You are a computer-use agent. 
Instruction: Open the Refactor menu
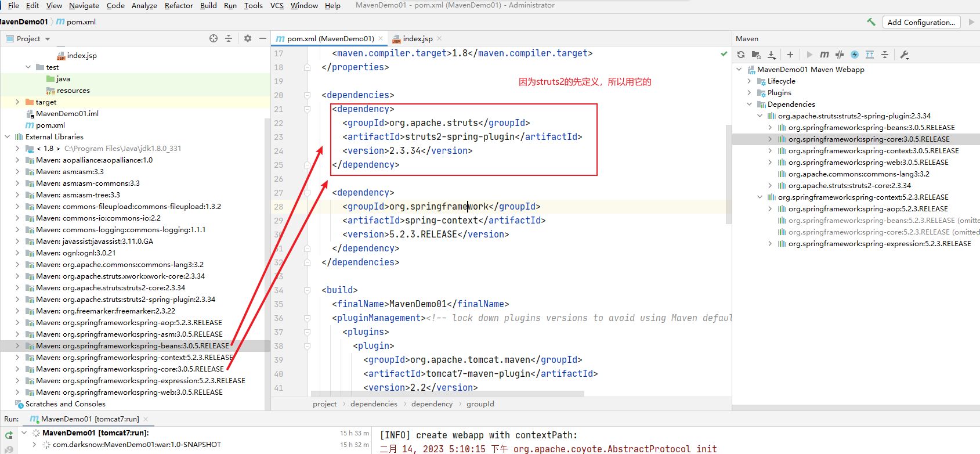point(179,5)
